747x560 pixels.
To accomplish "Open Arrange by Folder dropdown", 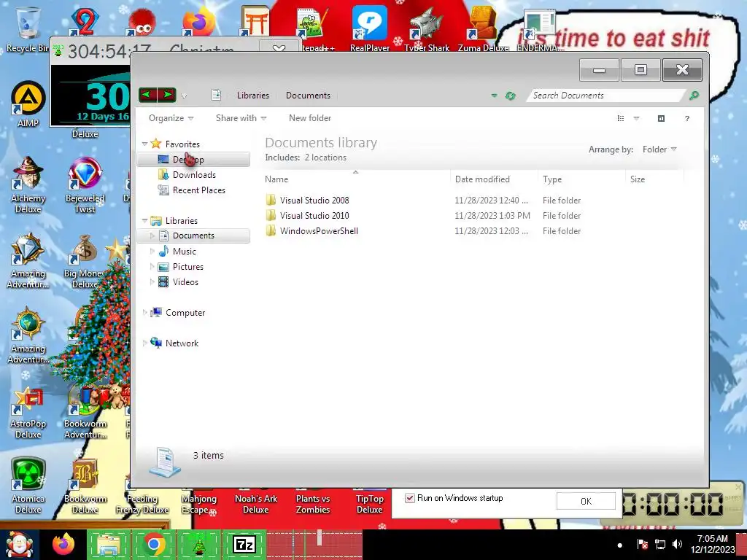I will pos(659,149).
